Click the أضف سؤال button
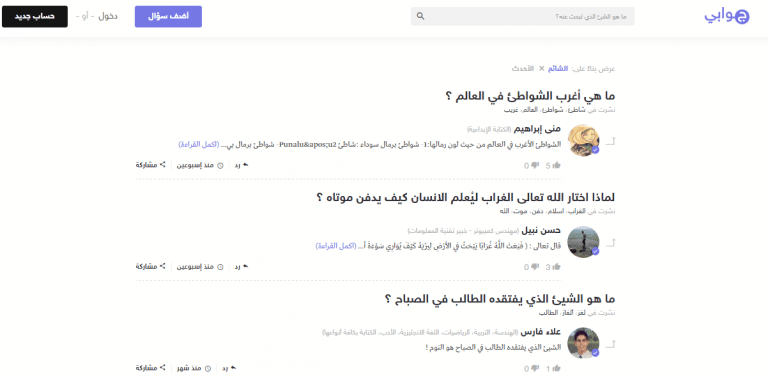Viewport: 768px width, 376px height. pos(168,17)
